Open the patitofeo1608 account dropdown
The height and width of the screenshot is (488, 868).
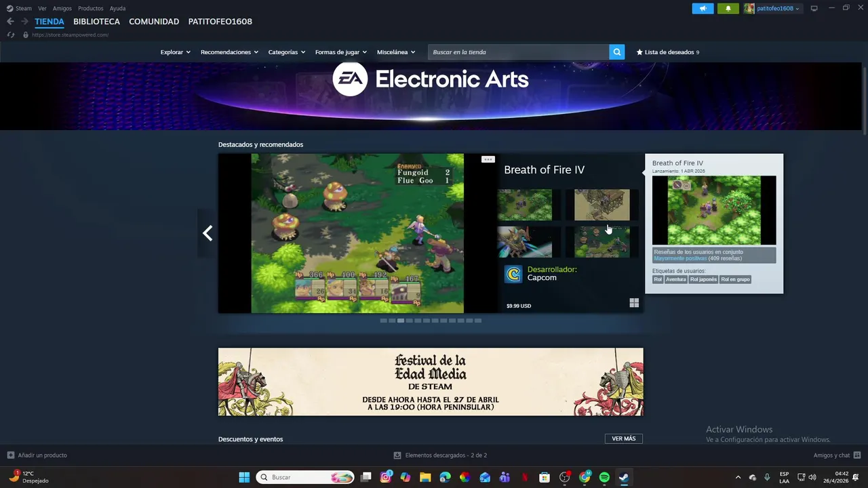pos(772,8)
